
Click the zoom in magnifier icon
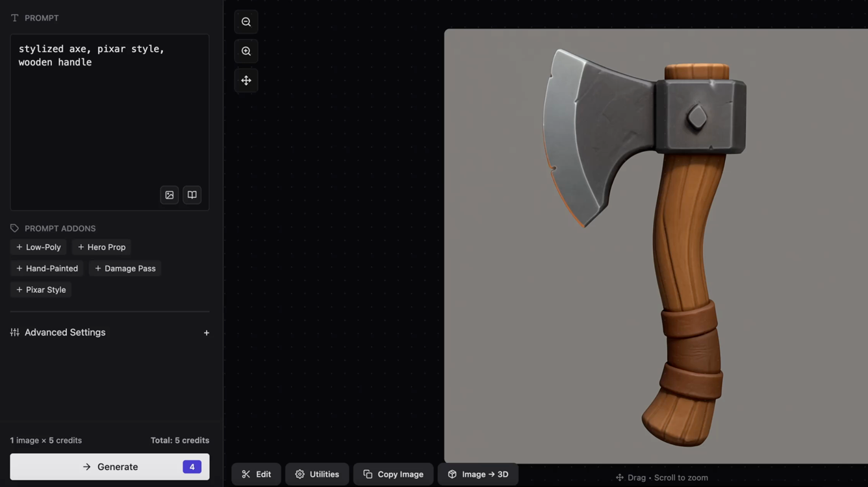[x=246, y=51]
